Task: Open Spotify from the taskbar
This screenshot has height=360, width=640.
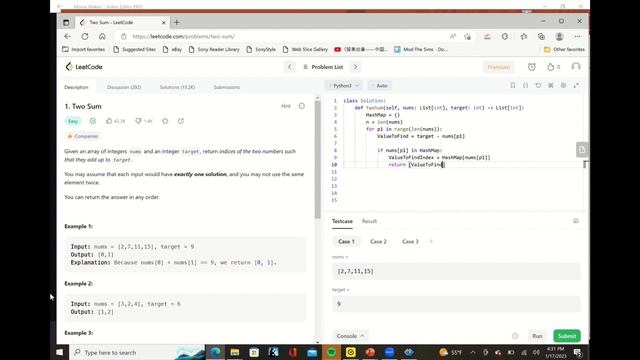Action: [331, 352]
